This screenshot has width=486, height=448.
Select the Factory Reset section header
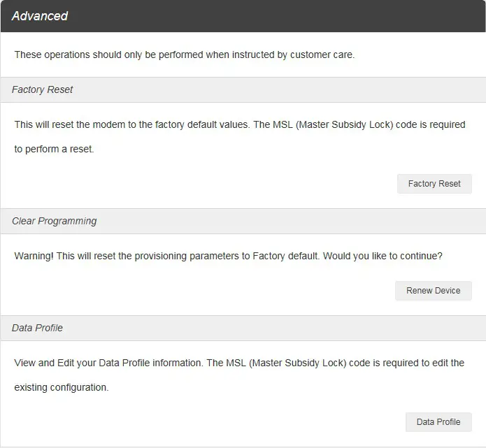pos(43,89)
